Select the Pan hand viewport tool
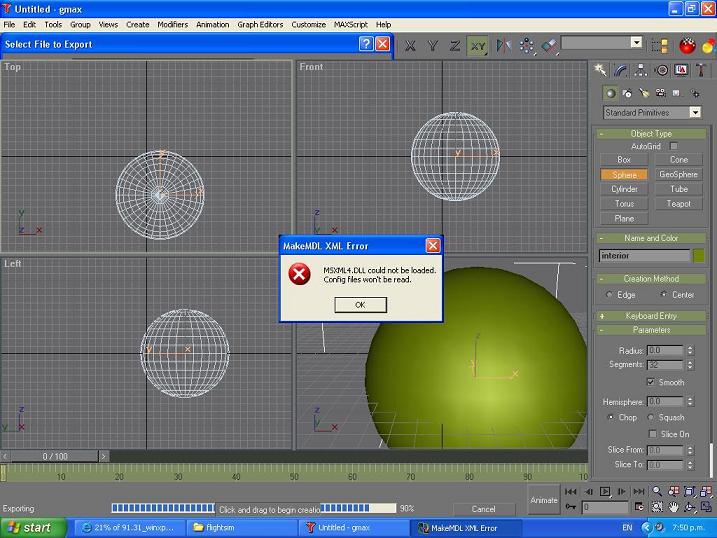 pos(675,508)
